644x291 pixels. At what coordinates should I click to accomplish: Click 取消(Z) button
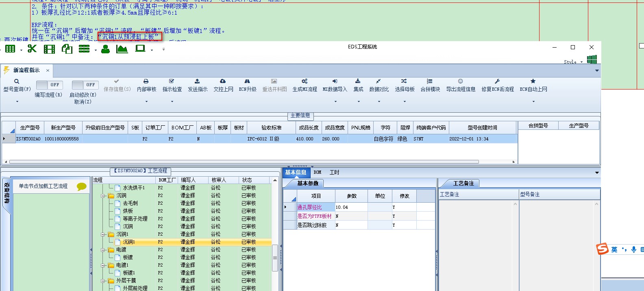coord(83,102)
